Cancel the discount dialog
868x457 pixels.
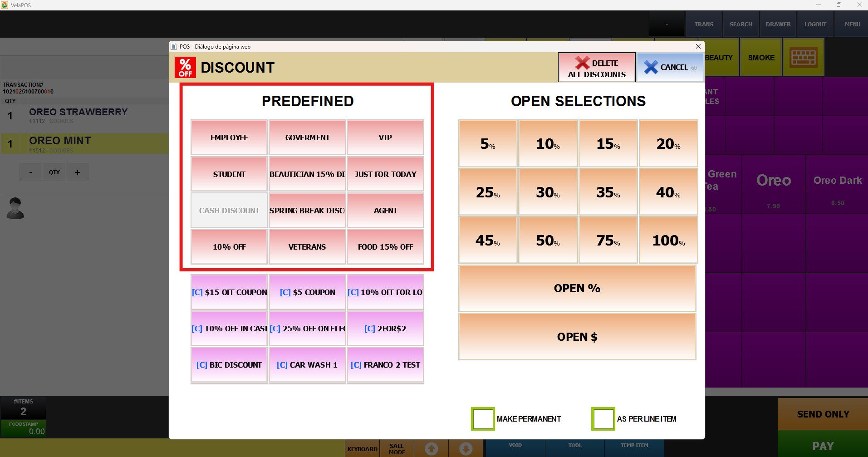(x=670, y=67)
